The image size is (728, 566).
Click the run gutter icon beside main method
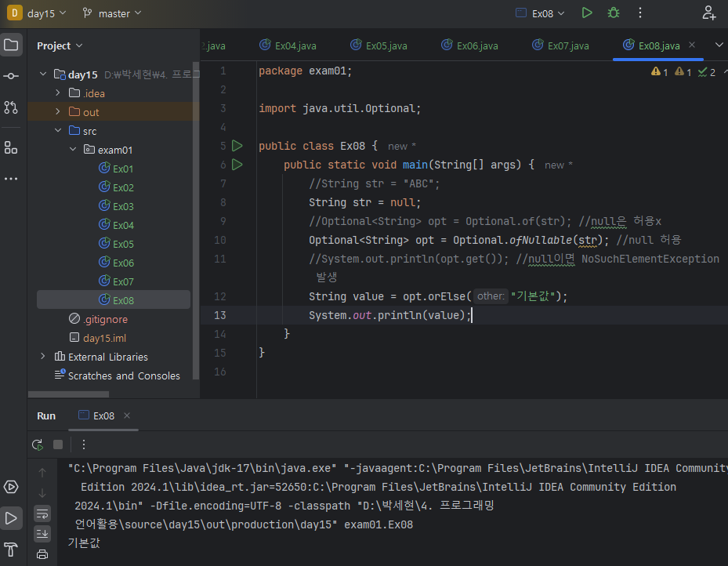point(237,165)
